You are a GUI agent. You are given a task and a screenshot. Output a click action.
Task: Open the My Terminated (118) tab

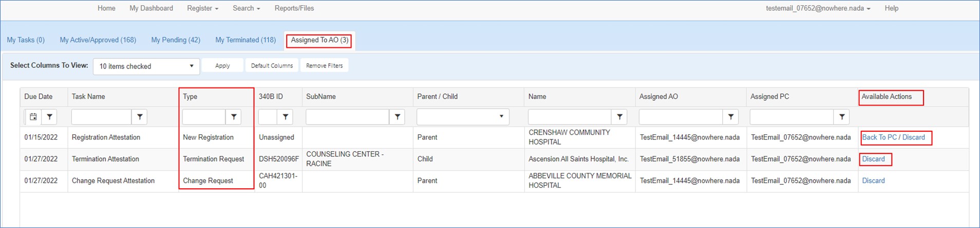(x=246, y=40)
